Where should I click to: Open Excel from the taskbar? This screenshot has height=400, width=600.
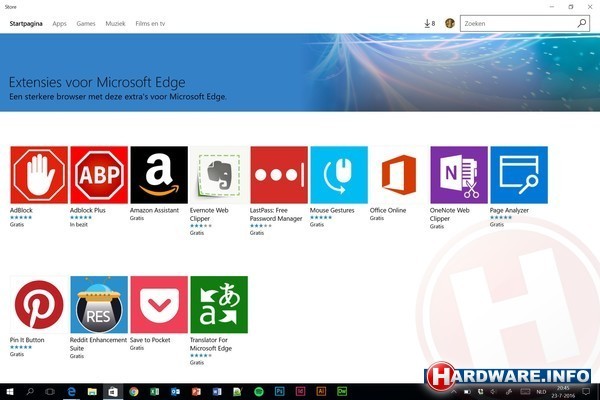coord(154,392)
